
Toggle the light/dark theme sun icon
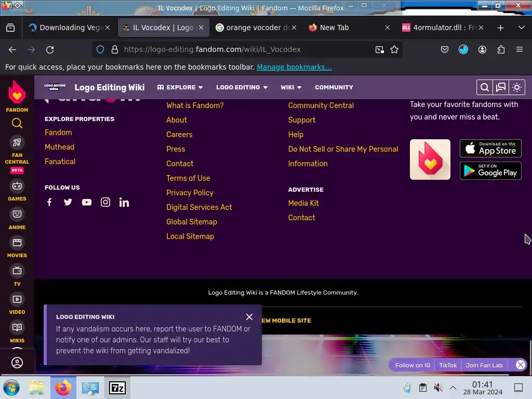(517, 87)
